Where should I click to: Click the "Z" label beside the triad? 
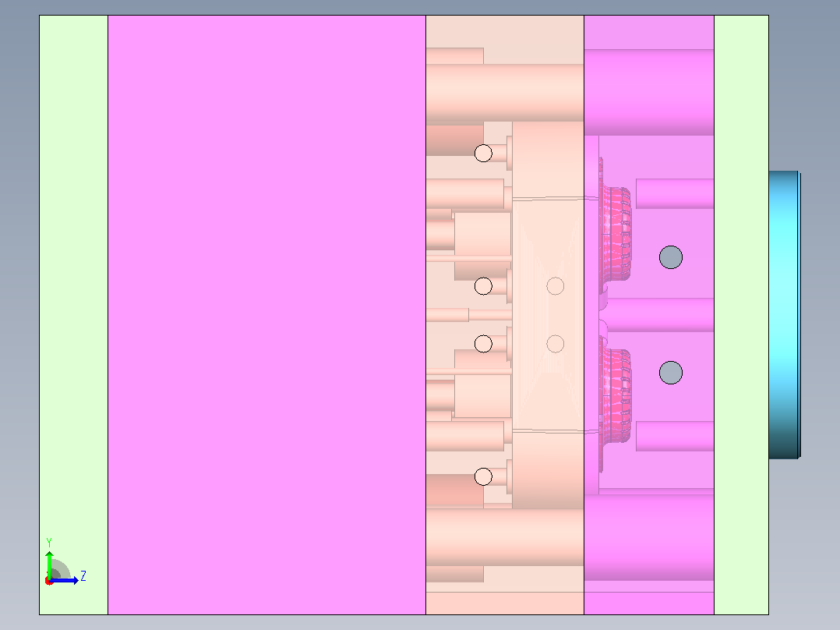point(83,576)
